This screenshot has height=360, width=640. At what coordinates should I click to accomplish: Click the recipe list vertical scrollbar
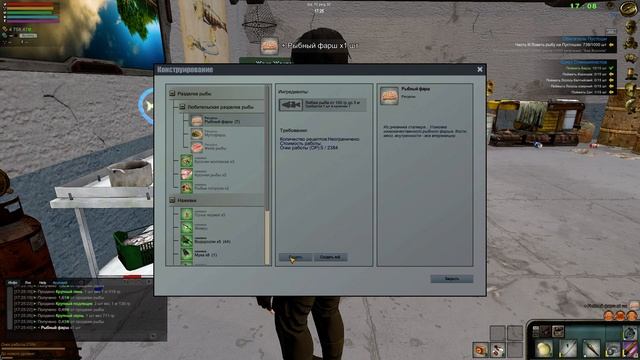(268, 176)
